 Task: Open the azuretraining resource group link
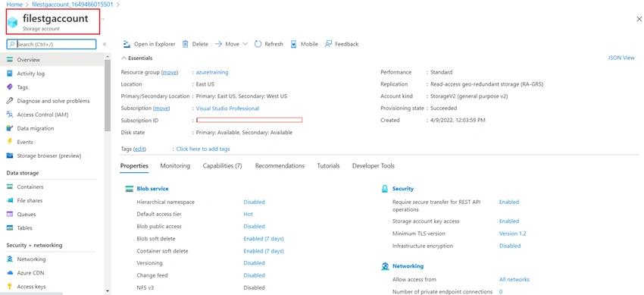(212, 72)
